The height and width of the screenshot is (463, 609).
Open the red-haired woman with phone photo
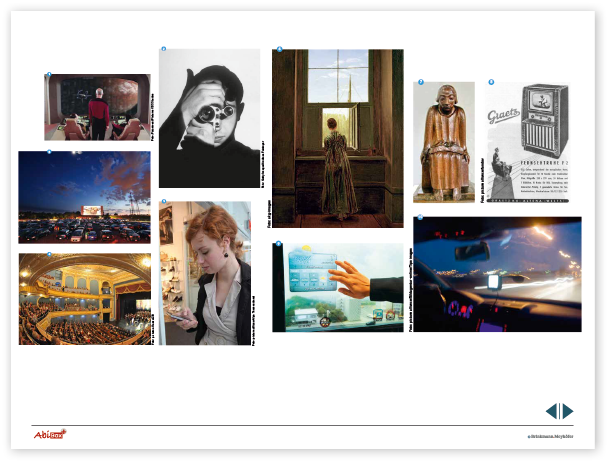click(x=205, y=273)
